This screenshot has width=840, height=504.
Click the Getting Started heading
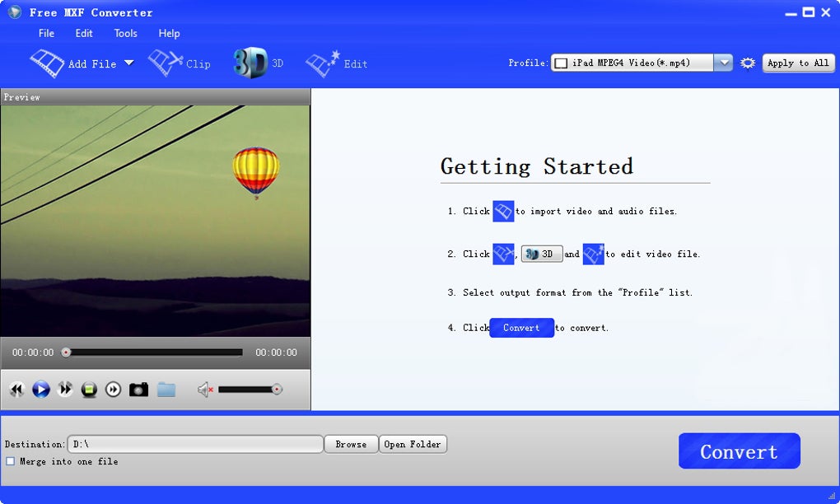click(536, 166)
